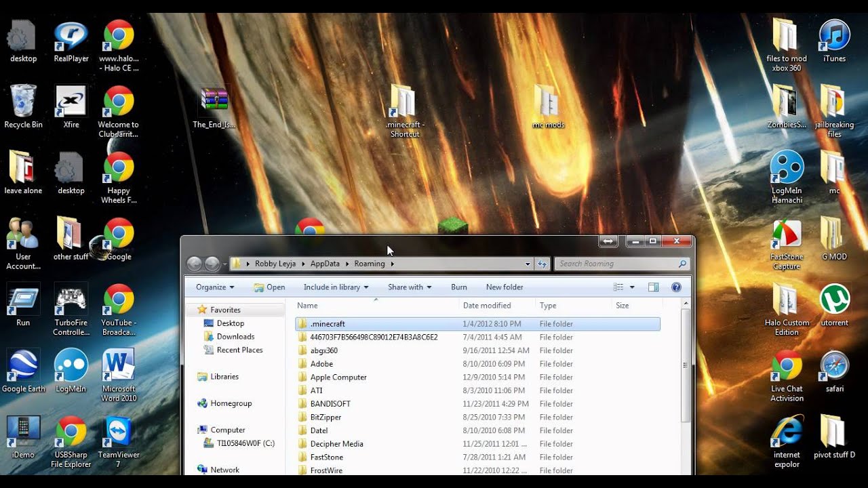Open the LogMeIn Hamachi shortcut

[787, 178]
